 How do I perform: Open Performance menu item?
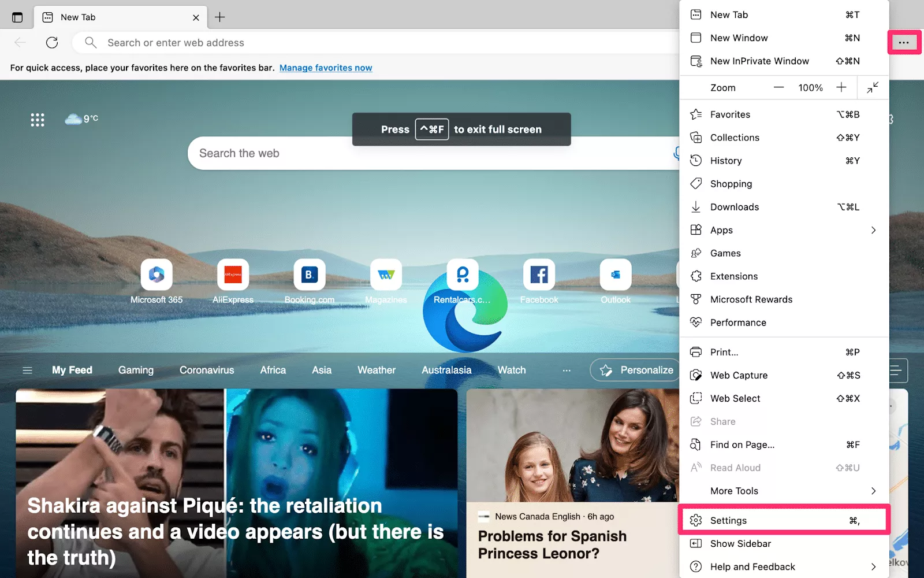point(784,323)
